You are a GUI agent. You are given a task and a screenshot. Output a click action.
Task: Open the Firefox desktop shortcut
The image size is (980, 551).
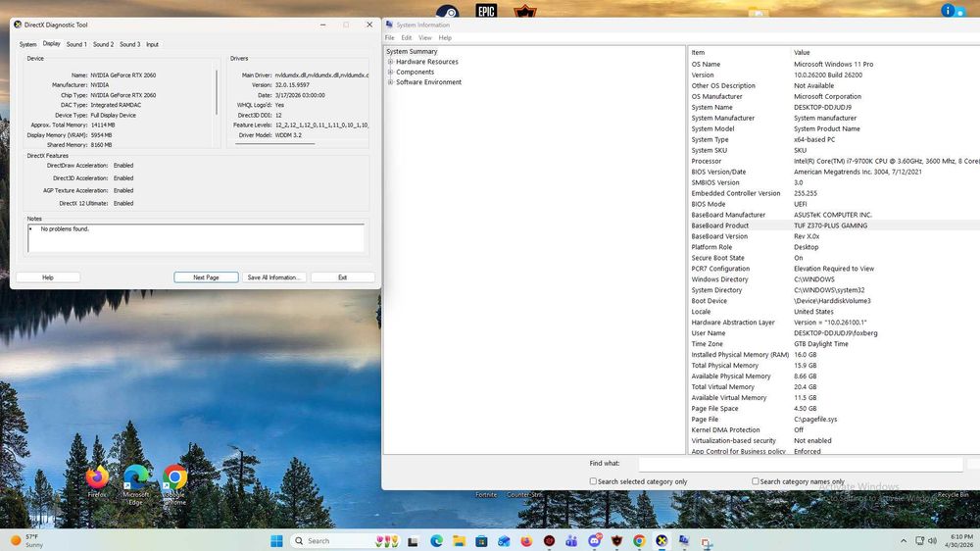(x=97, y=481)
